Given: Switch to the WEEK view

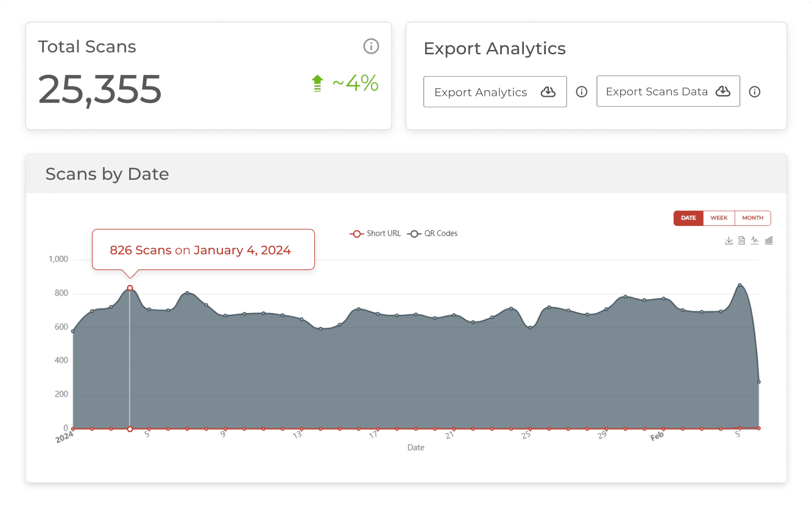Looking at the screenshot, I should click(719, 218).
